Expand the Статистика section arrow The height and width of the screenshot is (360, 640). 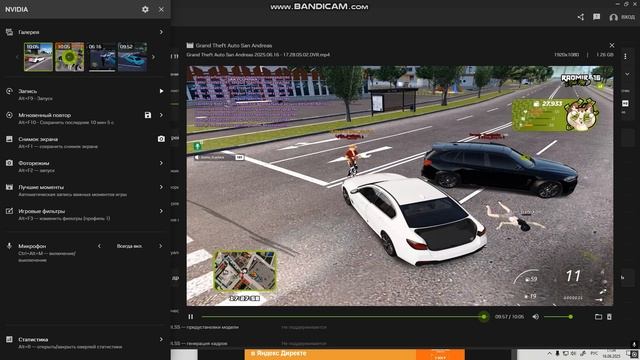tap(161, 339)
